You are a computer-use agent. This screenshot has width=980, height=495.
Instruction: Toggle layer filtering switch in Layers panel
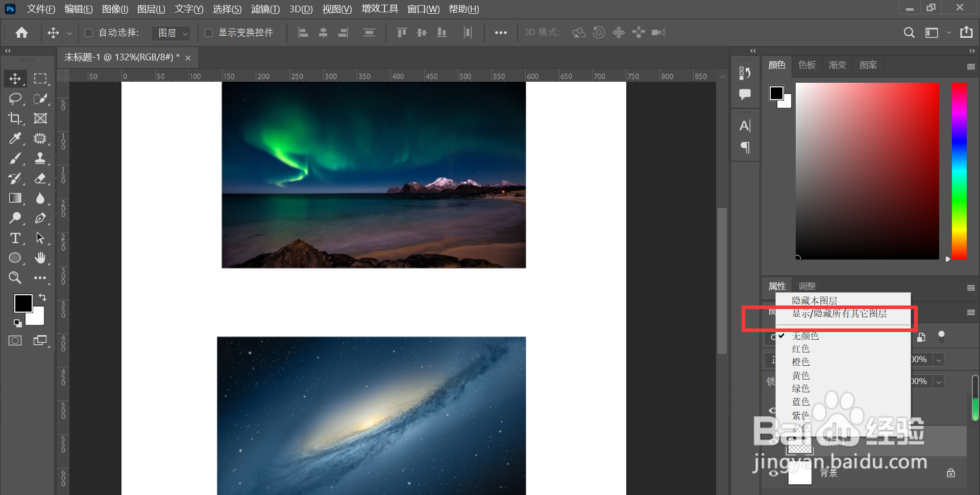pyautogui.click(x=942, y=337)
